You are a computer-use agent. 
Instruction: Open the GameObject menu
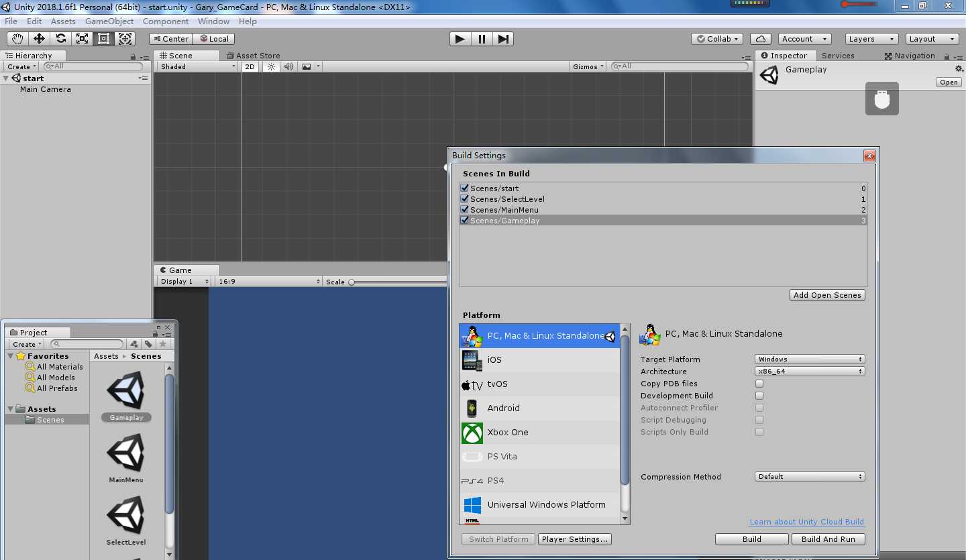pyautogui.click(x=109, y=21)
